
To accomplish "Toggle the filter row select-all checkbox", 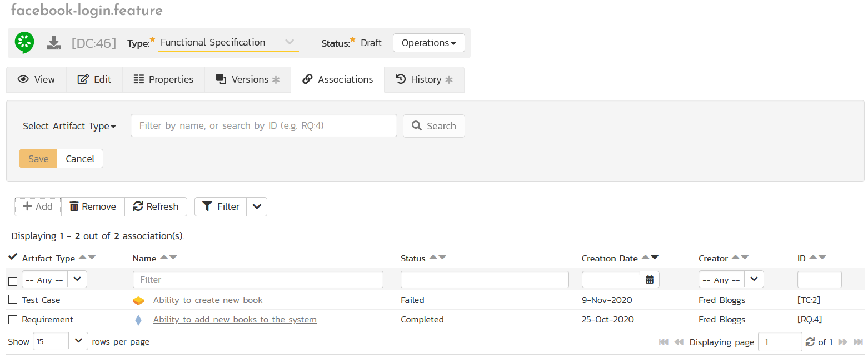I will (13, 281).
